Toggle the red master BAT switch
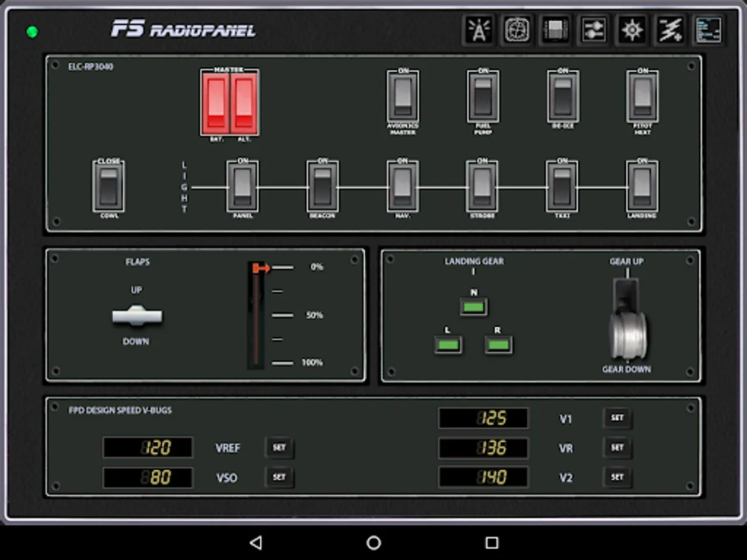747x560 pixels. click(217, 103)
